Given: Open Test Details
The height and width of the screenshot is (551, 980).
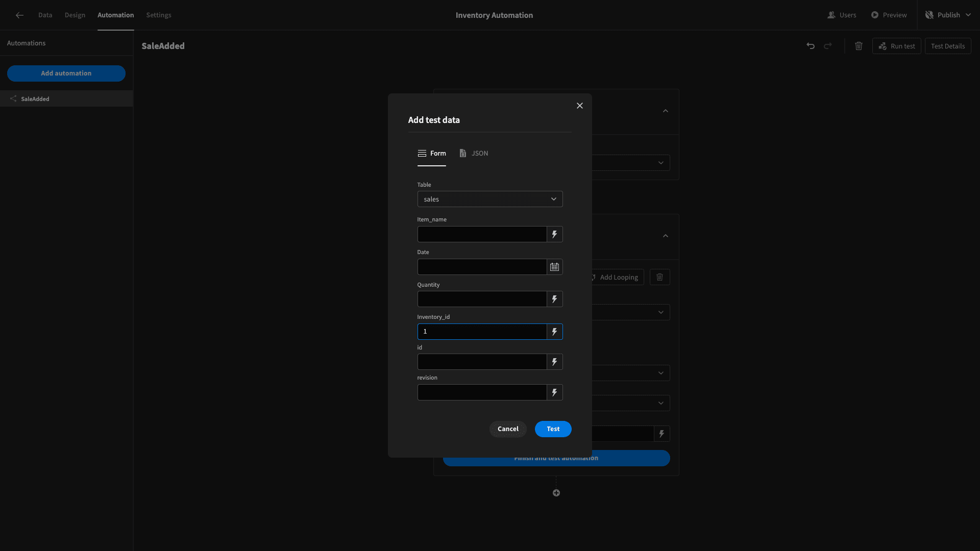Looking at the screenshot, I should coord(948,46).
